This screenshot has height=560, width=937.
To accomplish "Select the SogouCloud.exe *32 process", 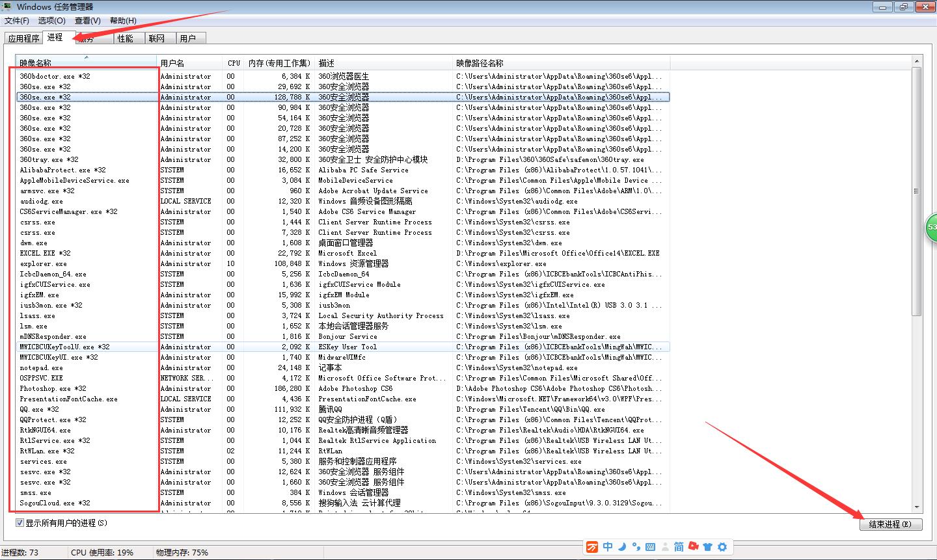I will (x=343, y=503).
